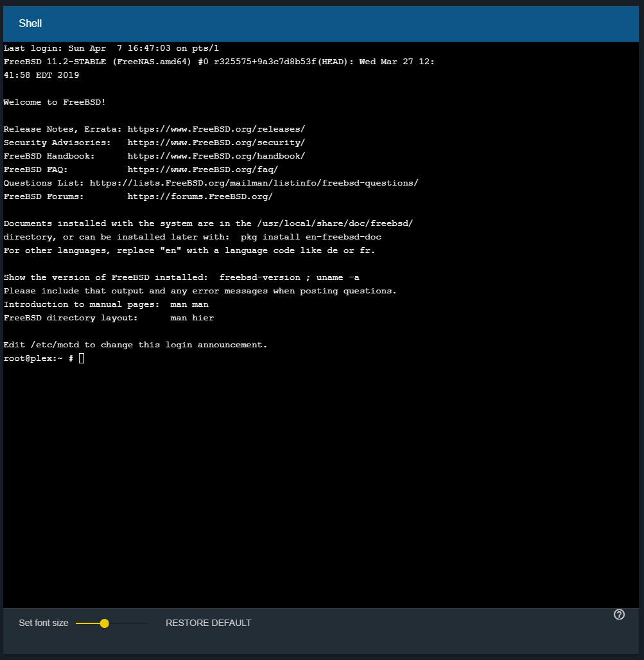Click the https://www.FreeBSD.org/faq/ URL text
The width and height of the screenshot is (644, 660).
[x=203, y=169]
